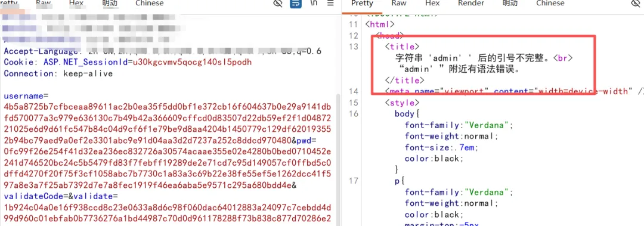Viewport: 644px width, 226px height.
Task: Click the <br> tag in title
Action: pyautogui.click(x=563, y=58)
